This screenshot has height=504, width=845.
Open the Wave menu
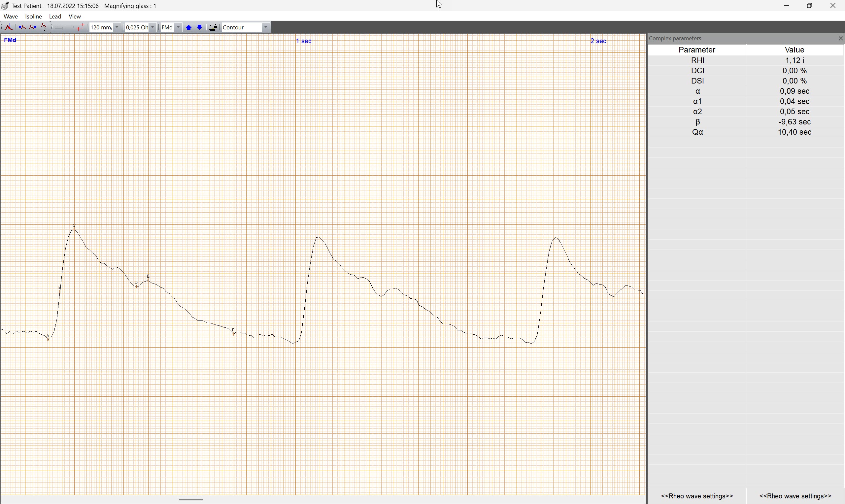coord(11,17)
